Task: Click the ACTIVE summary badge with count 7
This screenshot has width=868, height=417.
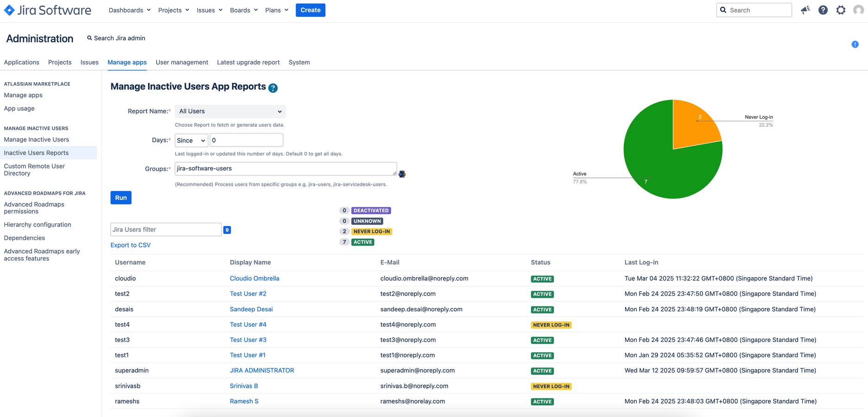Action: tap(363, 242)
